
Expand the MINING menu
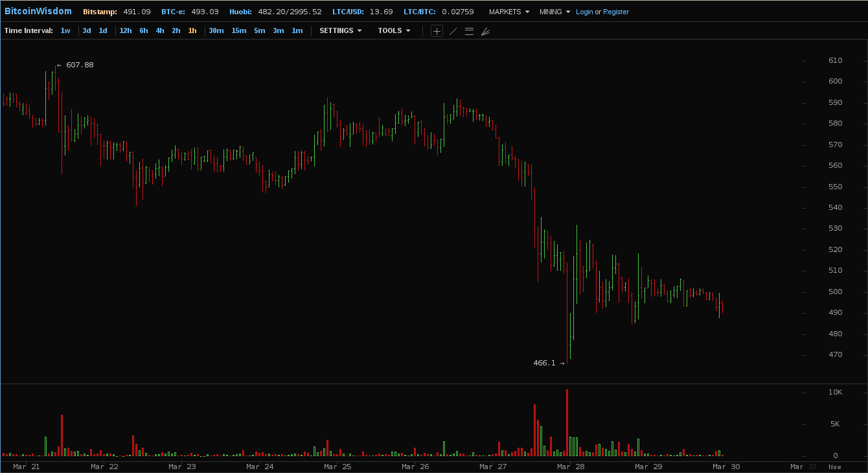point(555,12)
